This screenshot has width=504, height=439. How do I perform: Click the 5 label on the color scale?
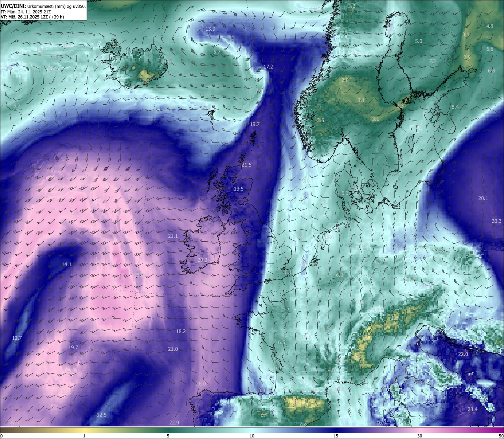pyautogui.click(x=168, y=436)
